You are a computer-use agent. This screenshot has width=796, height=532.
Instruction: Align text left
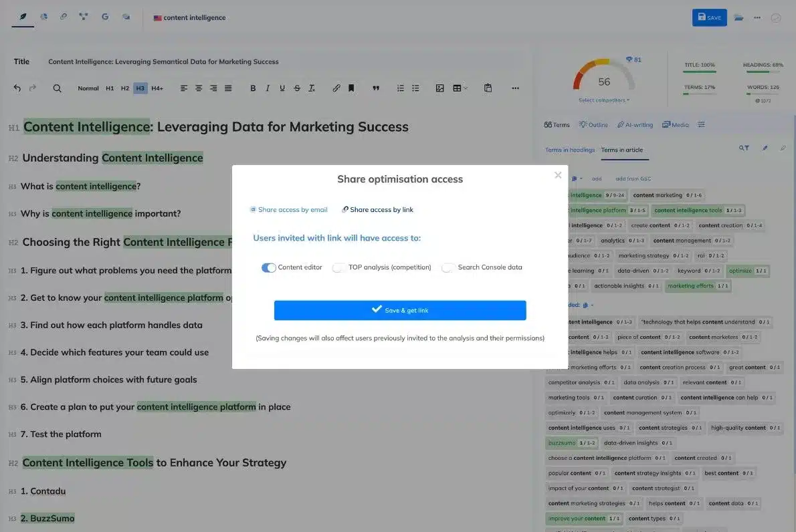point(184,88)
